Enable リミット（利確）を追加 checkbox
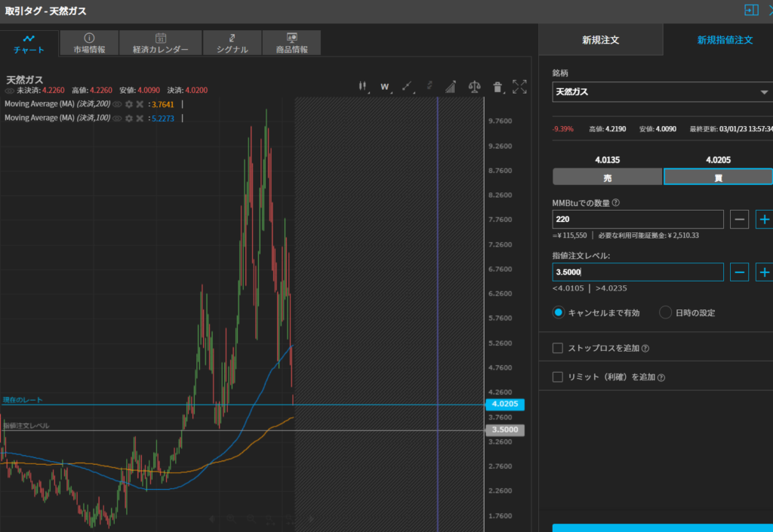The height and width of the screenshot is (532, 773). [x=558, y=377]
